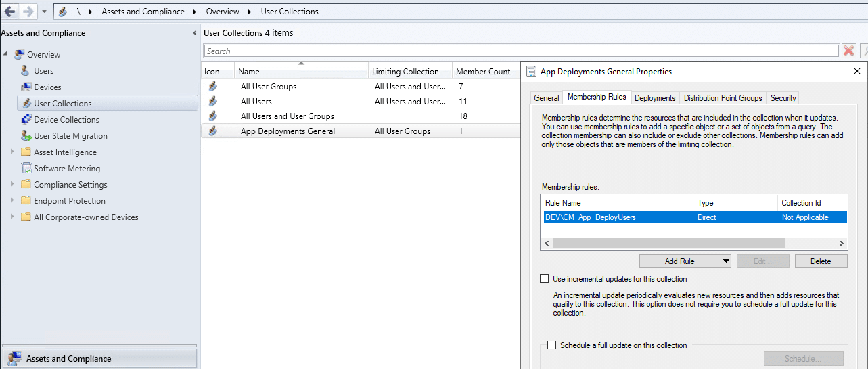
Task: Click the membership rules horizontal scrollbar
Action: (666, 243)
